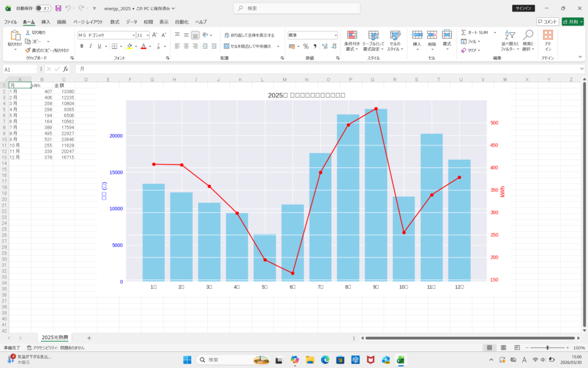The height and width of the screenshot is (368, 588).
Task: Open the 挿入 (Insert) ribbon tab
Action: click(45, 22)
